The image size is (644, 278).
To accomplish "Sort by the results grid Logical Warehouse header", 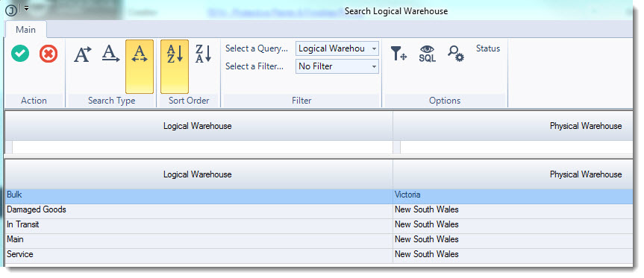I will tap(198, 174).
